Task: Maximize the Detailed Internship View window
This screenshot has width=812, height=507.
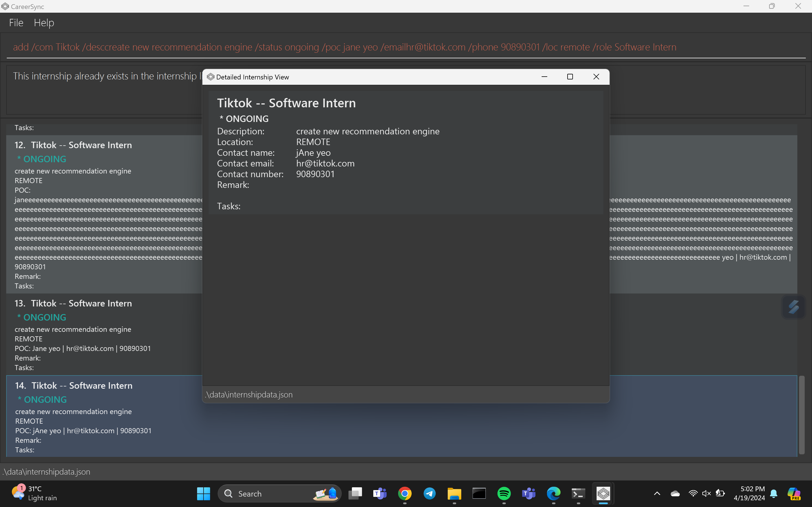Action: click(x=570, y=77)
